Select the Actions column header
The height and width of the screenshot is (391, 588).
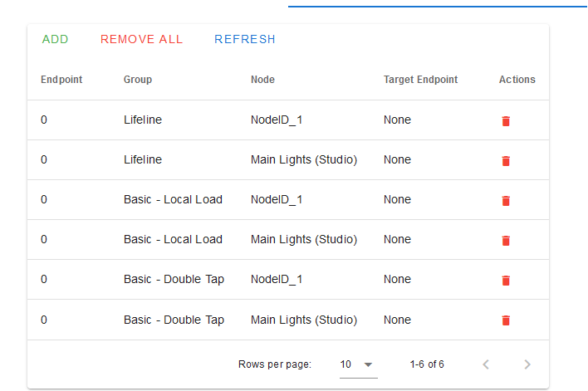517,80
